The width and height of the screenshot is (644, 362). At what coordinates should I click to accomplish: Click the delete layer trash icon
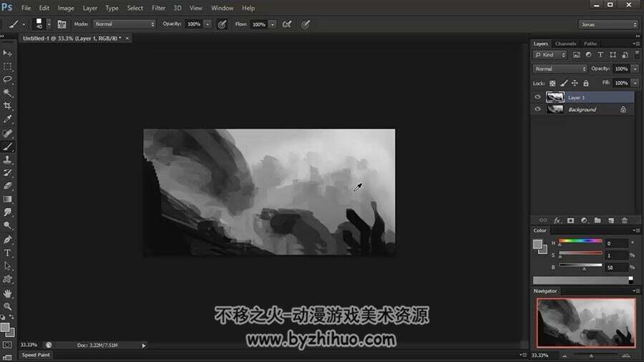[x=624, y=221]
